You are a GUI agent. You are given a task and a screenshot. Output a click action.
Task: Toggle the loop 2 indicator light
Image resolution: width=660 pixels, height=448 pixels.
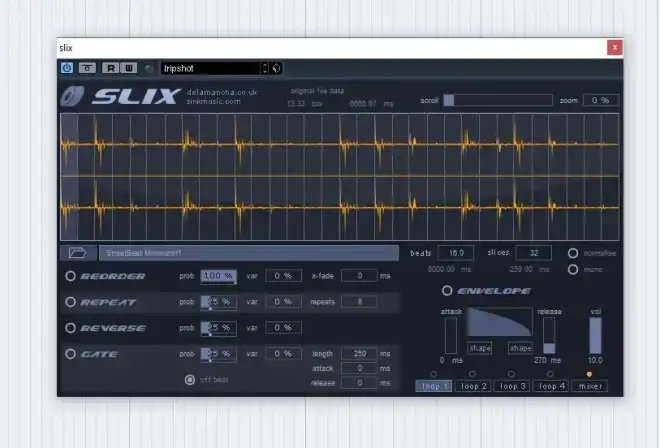(472, 374)
